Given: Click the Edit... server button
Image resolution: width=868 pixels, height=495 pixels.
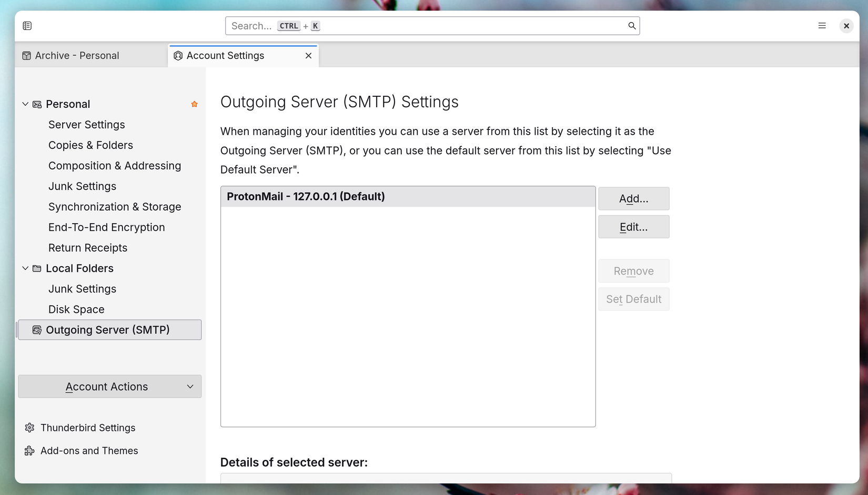Looking at the screenshot, I should point(634,227).
